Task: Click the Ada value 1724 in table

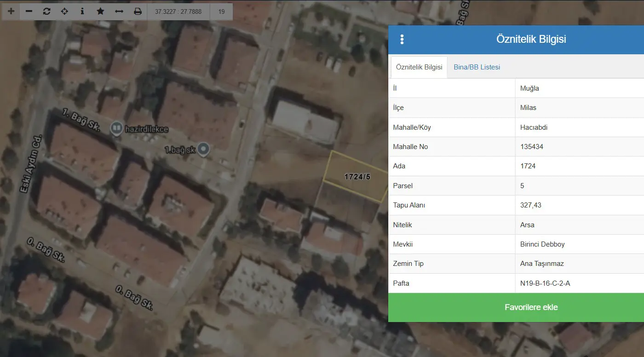Action: tap(528, 166)
